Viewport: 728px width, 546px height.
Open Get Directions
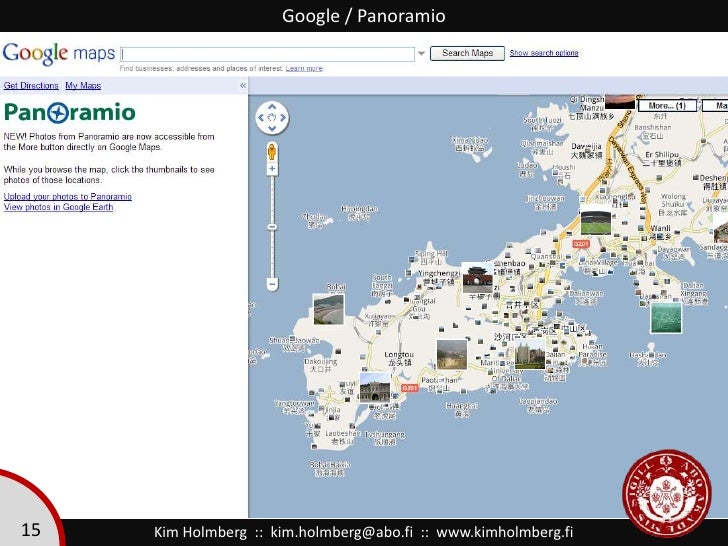[x=31, y=85]
